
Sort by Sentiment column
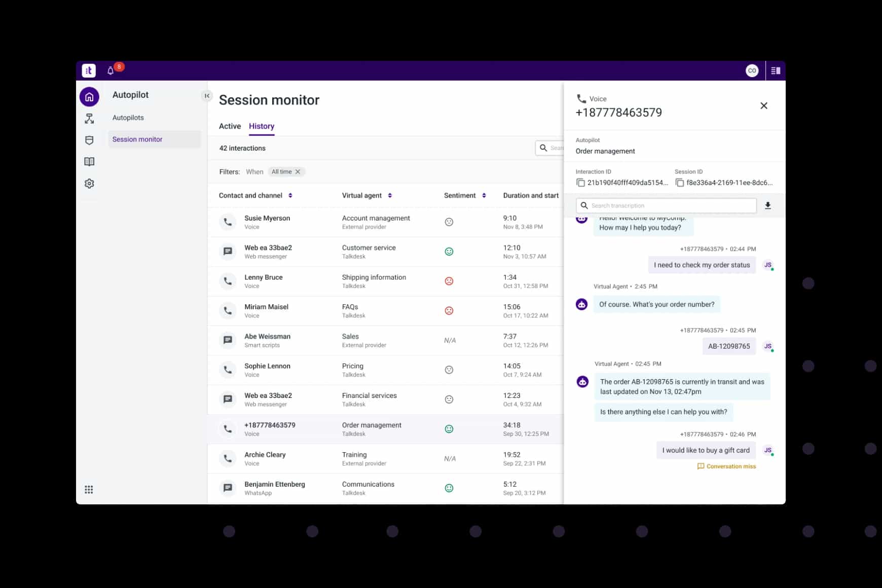[484, 196]
